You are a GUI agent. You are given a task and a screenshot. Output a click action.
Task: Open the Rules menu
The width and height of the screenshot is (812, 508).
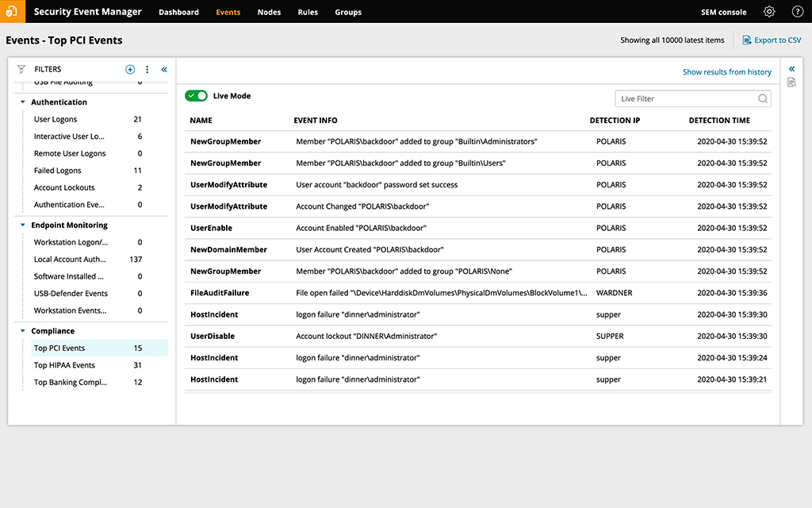(308, 11)
